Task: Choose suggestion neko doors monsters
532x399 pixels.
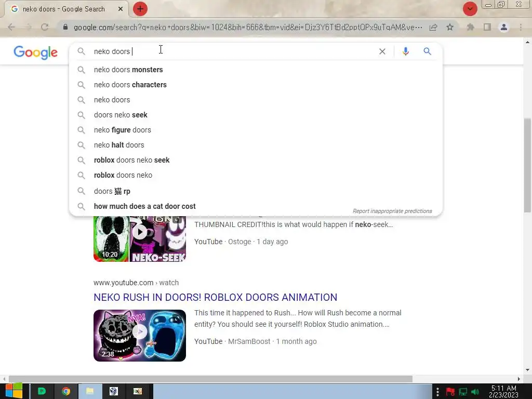Action: (x=256, y=70)
